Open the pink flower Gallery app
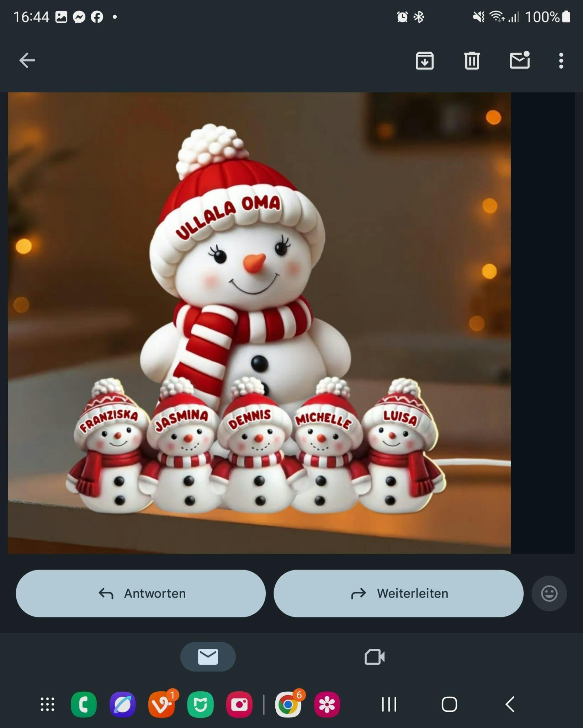The width and height of the screenshot is (583, 728). coord(327,704)
